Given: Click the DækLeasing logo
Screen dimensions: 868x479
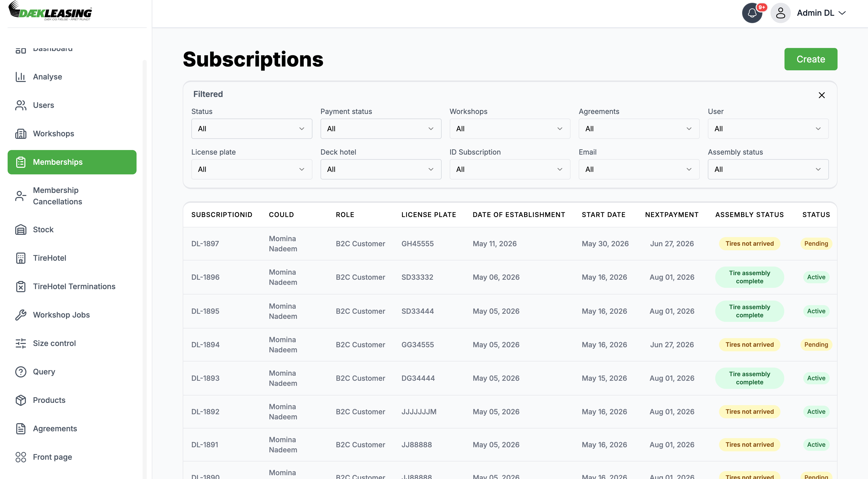Looking at the screenshot, I should [x=50, y=11].
